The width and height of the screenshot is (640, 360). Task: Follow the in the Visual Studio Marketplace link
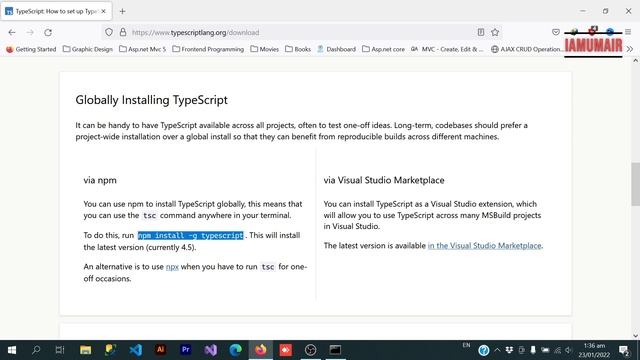point(484,246)
